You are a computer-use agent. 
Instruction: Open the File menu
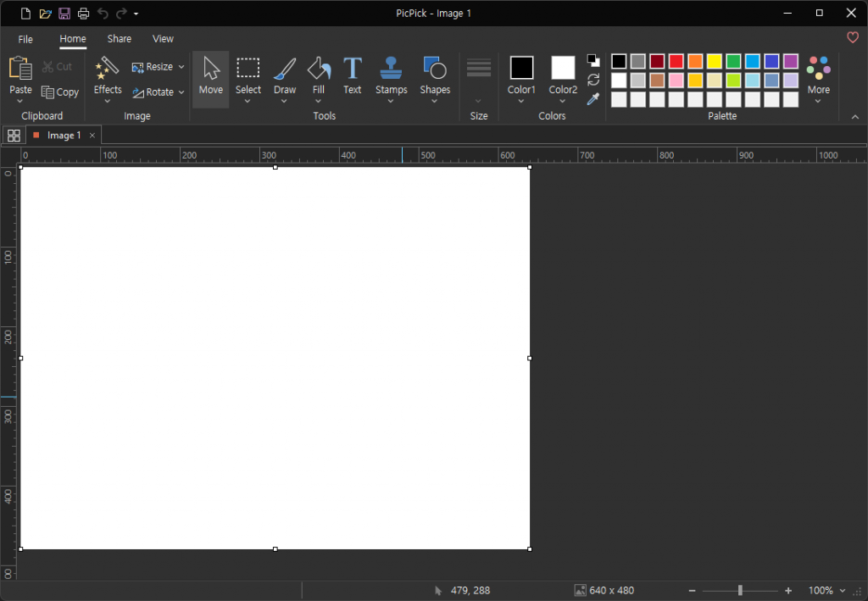[x=25, y=39]
